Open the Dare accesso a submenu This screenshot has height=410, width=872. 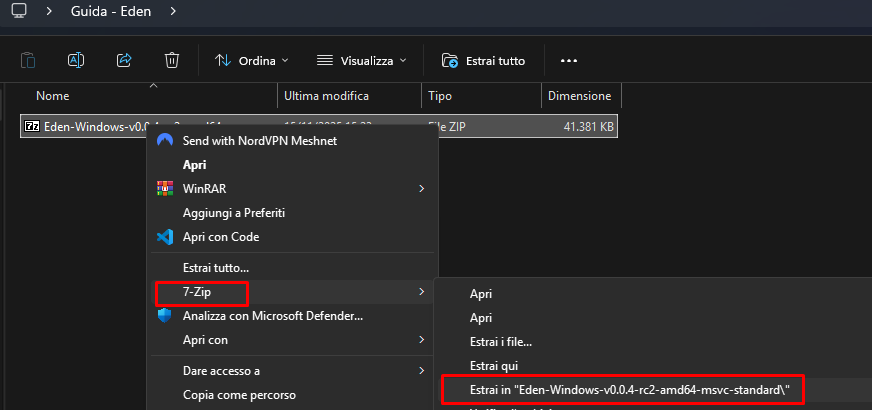click(x=293, y=371)
